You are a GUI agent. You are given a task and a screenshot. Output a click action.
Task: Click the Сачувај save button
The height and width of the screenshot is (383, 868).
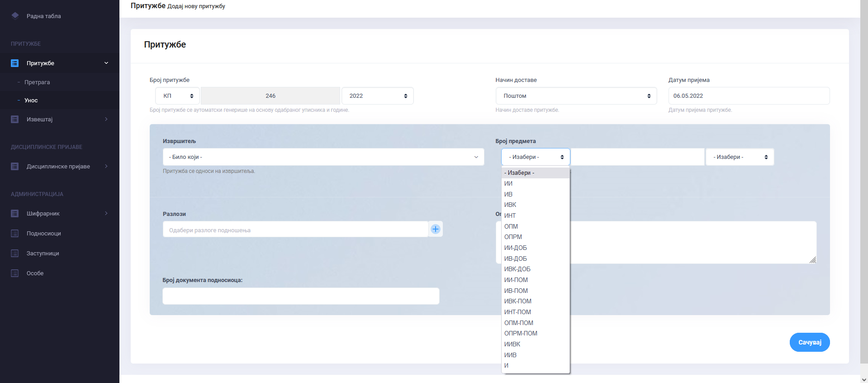tap(809, 342)
